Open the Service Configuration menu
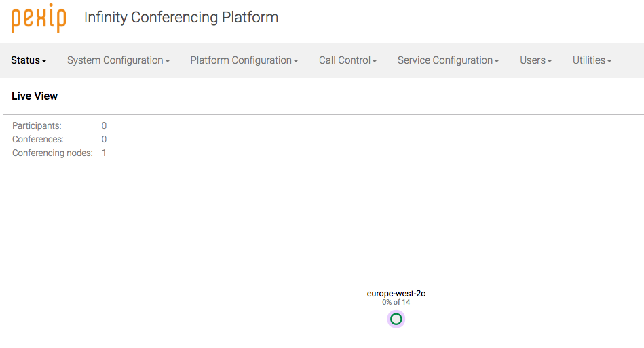Viewport: 644px width, 348px height. click(448, 60)
